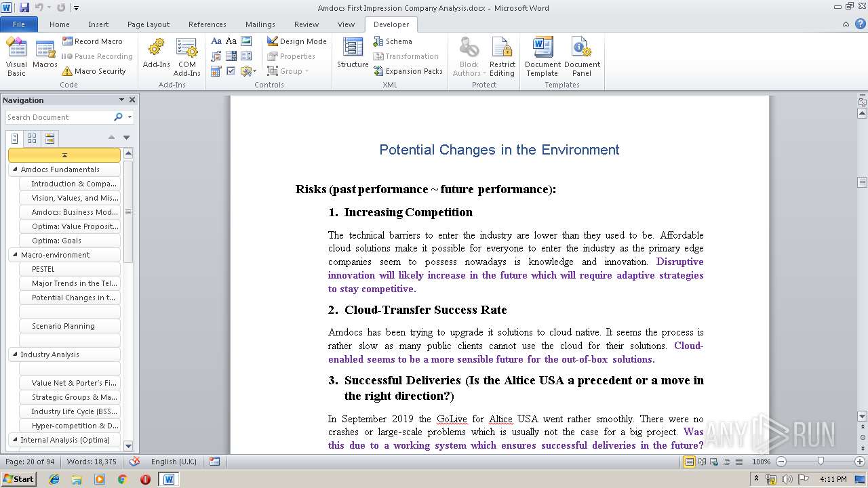
Task: Insert Date Picker content control
Action: coord(216,71)
